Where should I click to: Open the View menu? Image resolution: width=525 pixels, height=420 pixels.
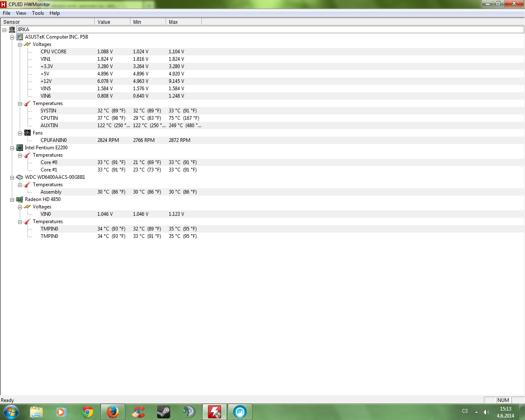click(21, 13)
